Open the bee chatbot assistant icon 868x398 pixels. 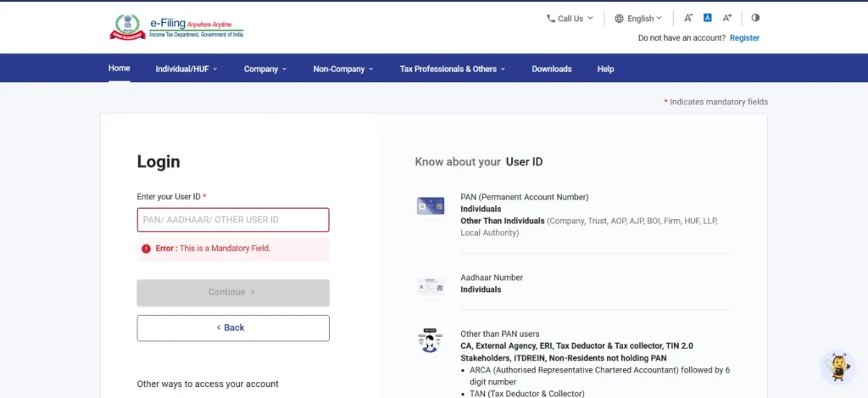[x=837, y=367]
